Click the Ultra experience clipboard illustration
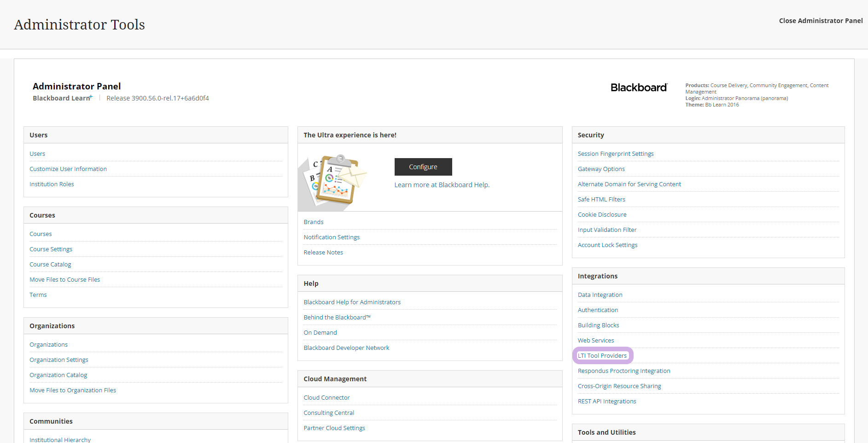The width and height of the screenshot is (868, 443). tap(333, 180)
